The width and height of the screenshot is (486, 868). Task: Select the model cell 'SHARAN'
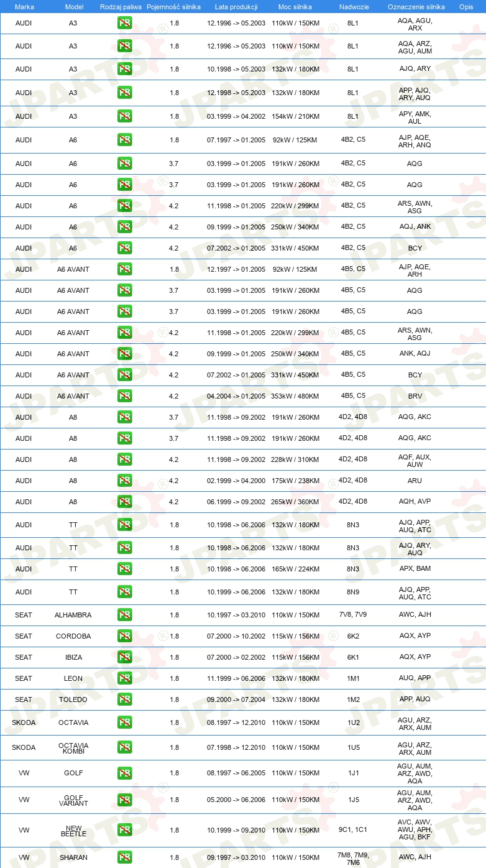click(73, 857)
